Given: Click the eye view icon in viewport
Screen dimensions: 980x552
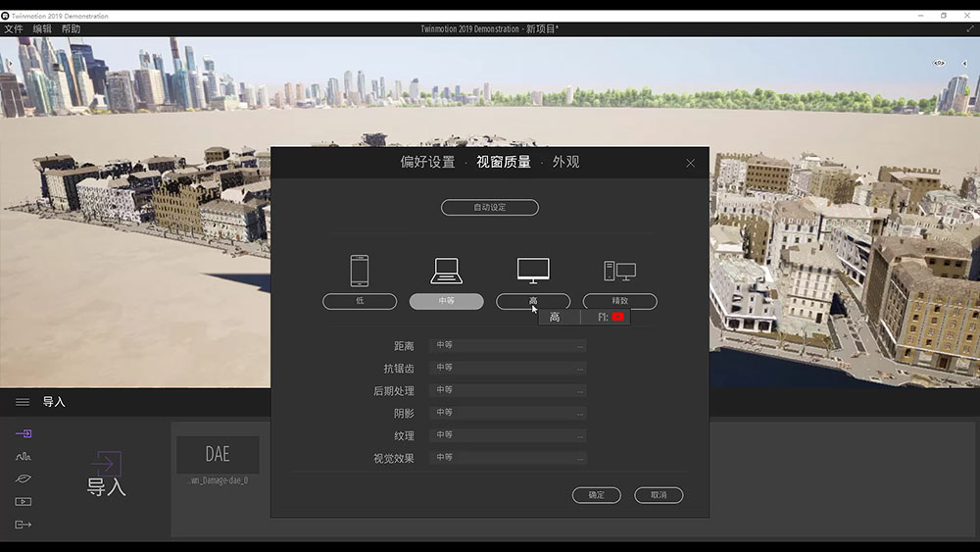Looking at the screenshot, I should (x=939, y=64).
